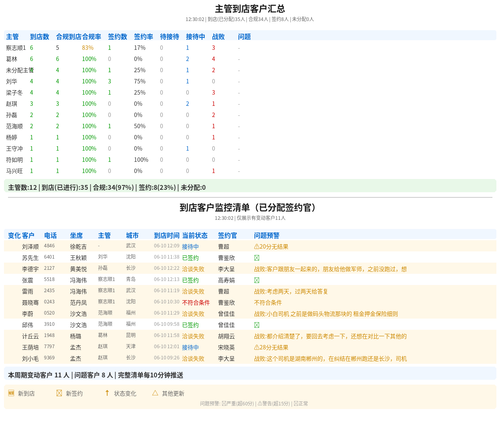Select the 坐席 column header
The image size is (500, 426).
(76, 235)
